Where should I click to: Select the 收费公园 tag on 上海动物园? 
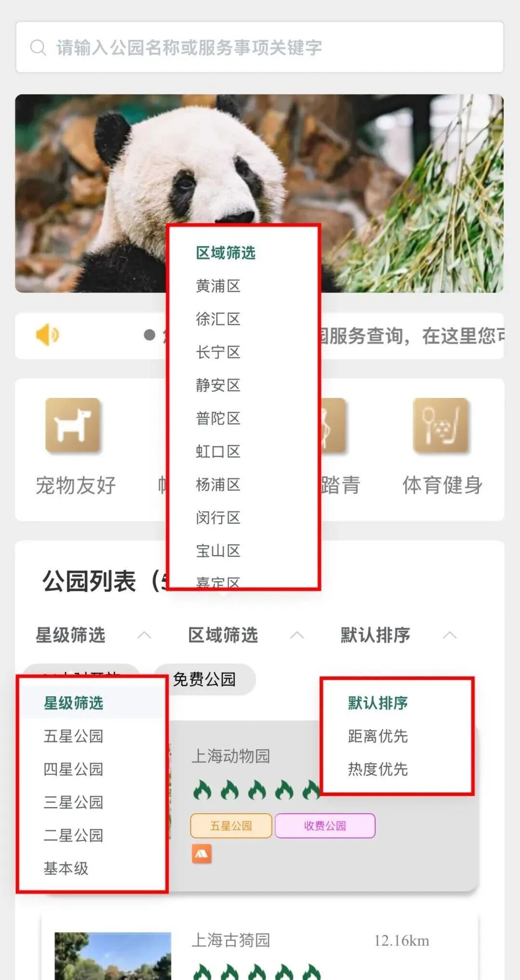click(x=325, y=826)
